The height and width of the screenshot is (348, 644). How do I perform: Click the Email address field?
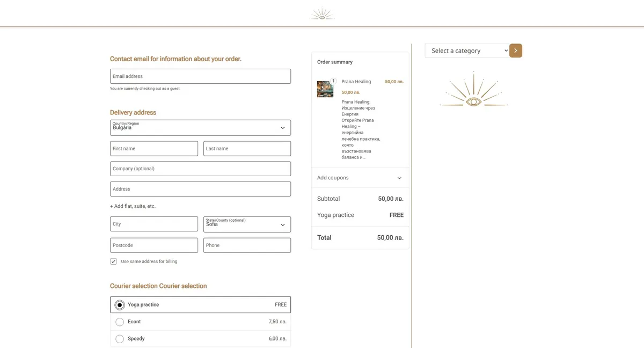click(200, 76)
